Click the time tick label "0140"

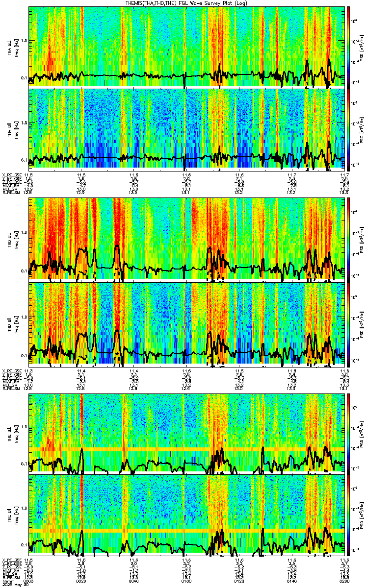pyautogui.click(x=291, y=581)
